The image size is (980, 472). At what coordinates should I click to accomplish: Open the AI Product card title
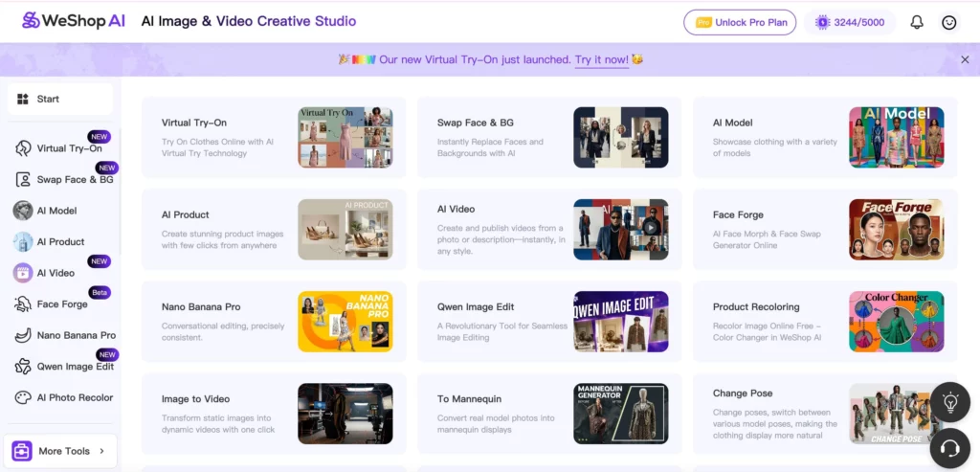pyautogui.click(x=186, y=214)
